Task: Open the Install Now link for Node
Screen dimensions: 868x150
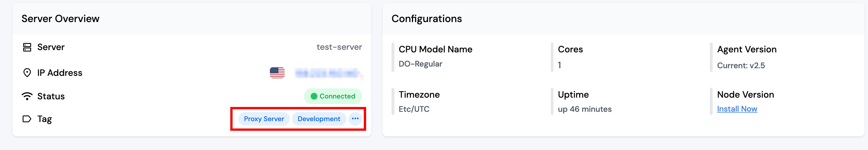Action: tap(737, 109)
